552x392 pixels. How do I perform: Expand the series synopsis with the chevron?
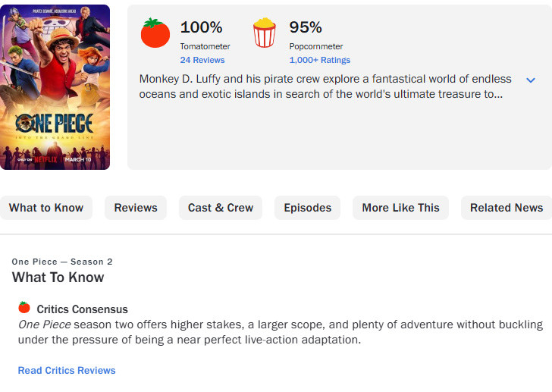tap(531, 80)
